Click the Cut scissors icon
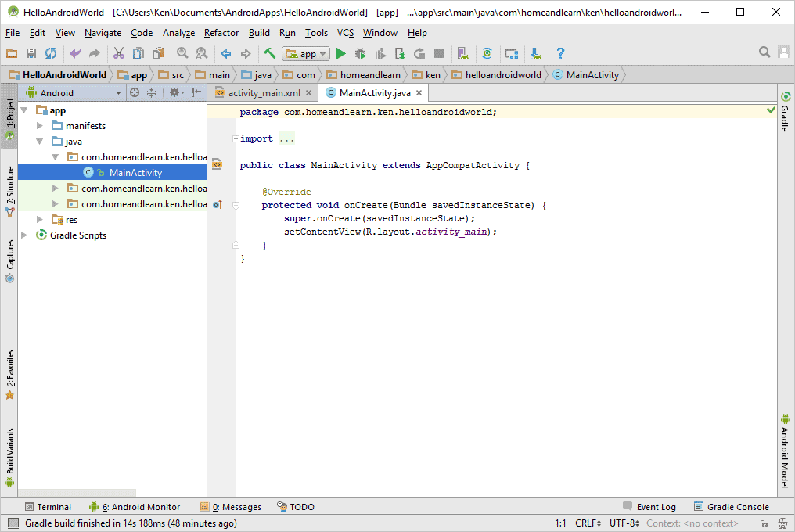This screenshot has height=532, width=795. [x=119, y=54]
